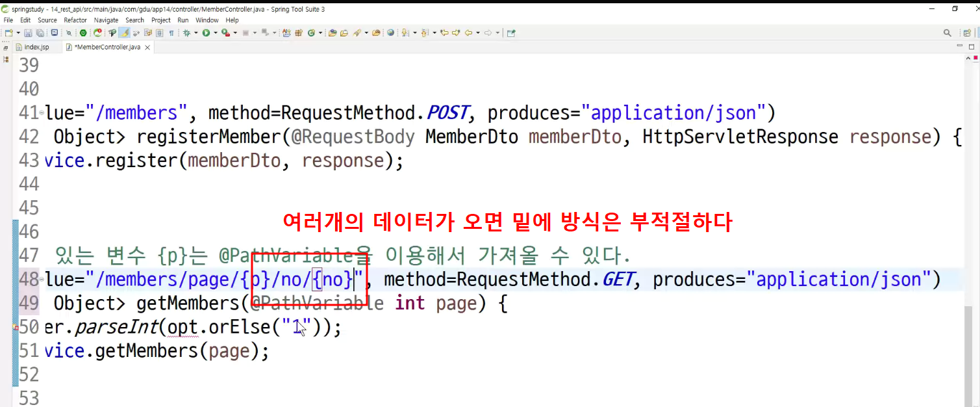
Task: Expand the Debug dropdown arrow
Action: tap(195, 33)
